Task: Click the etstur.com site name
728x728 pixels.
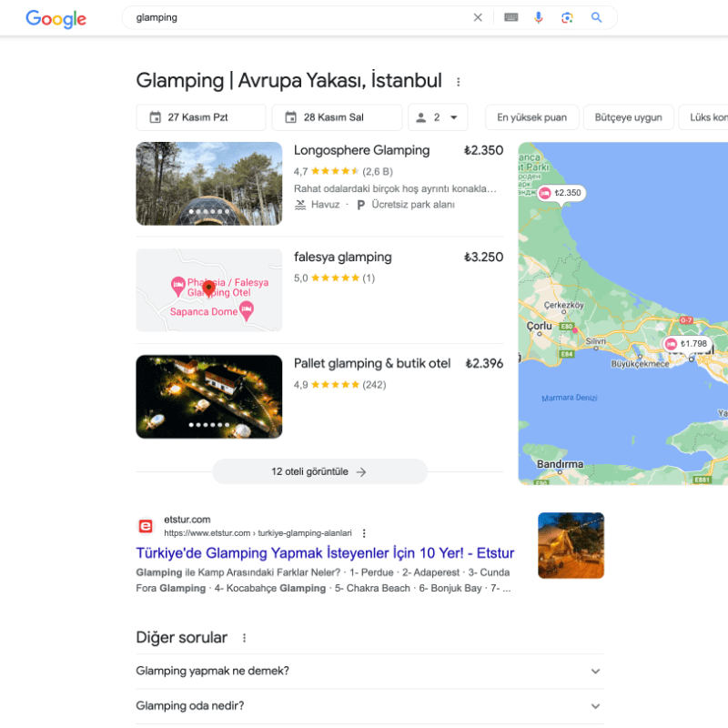Action: pyautogui.click(x=187, y=520)
